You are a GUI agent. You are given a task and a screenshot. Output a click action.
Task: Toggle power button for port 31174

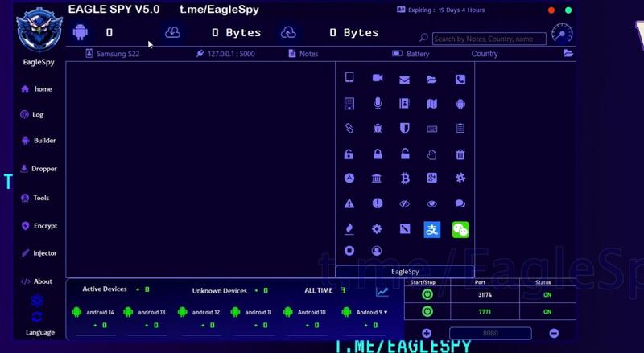point(427,295)
